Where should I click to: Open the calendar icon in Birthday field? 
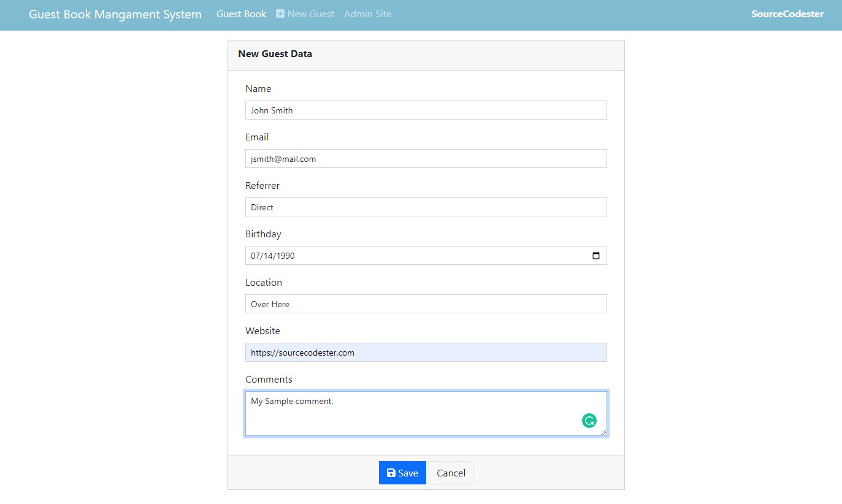595,255
